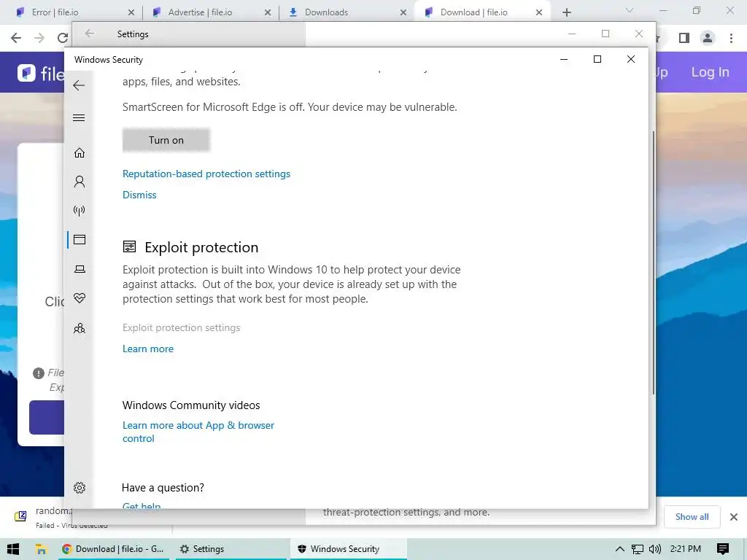Open the Windows Security hamburger menu
The height and width of the screenshot is (560, 747).
(x=79, y=117)
